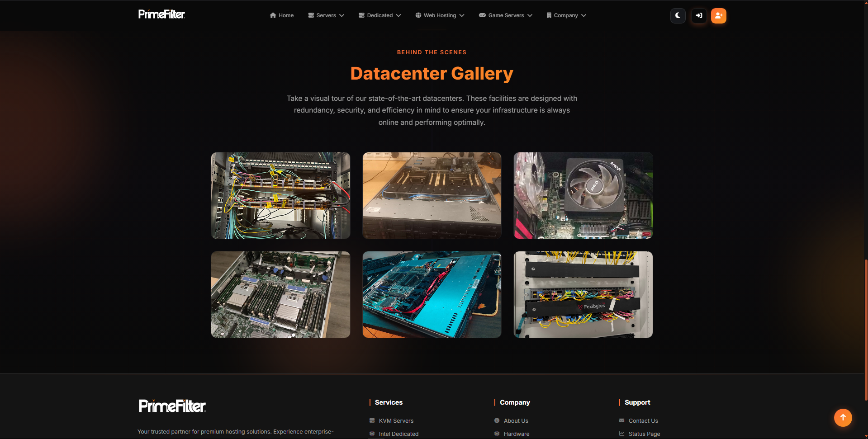Open the Company dropdown chevron
The width and height of the screenshot is (868, 439).
584,15
